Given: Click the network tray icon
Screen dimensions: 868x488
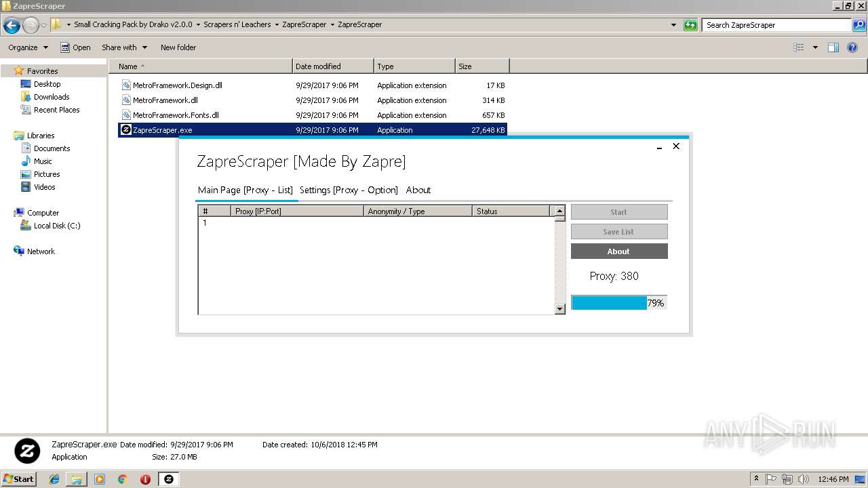Looking at the screenshot, I should pyautogui.click(x=787, y=479).
